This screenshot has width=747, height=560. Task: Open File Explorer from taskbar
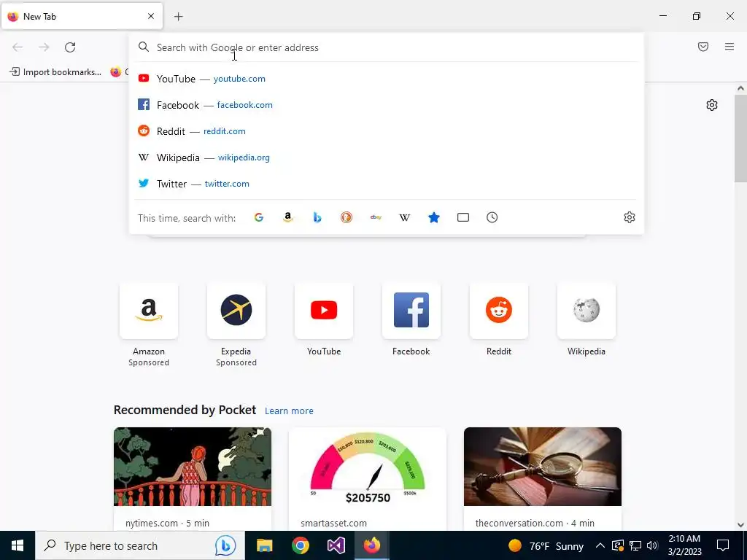pos(264,545)
